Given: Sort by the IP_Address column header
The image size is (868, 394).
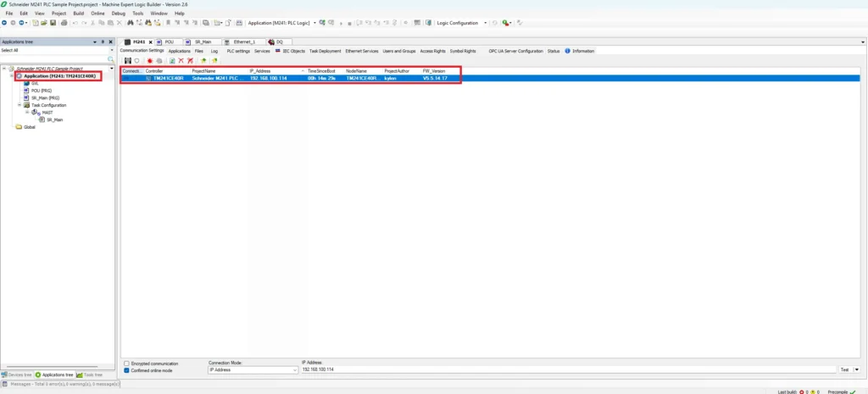Looking at the screenshot, I should 277,71.
